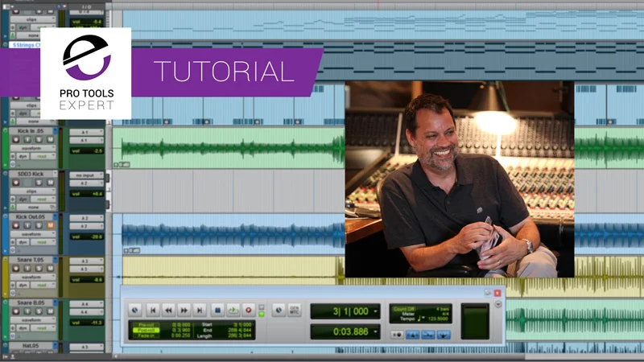Mute the SDD3 Kick track
Screen dimensions: 644x362
click(50, 183)
